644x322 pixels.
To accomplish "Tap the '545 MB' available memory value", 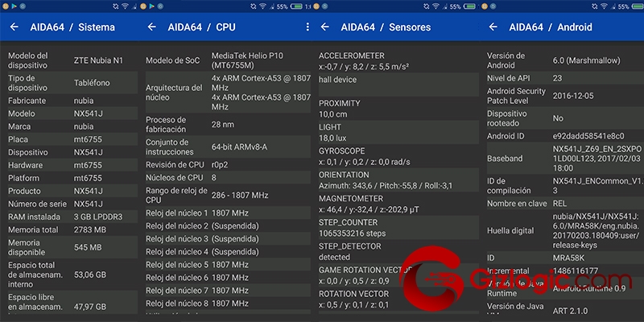I will click(88, 248).
